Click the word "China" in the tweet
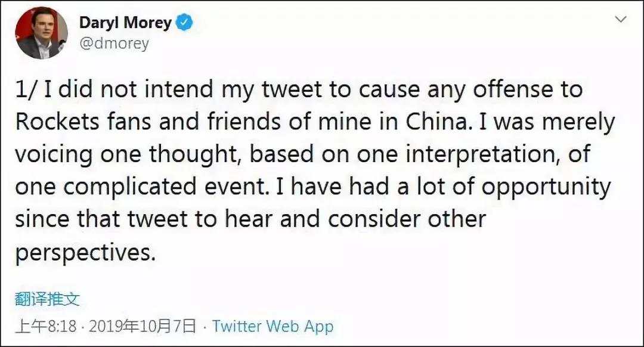 (x=438, y=122)
